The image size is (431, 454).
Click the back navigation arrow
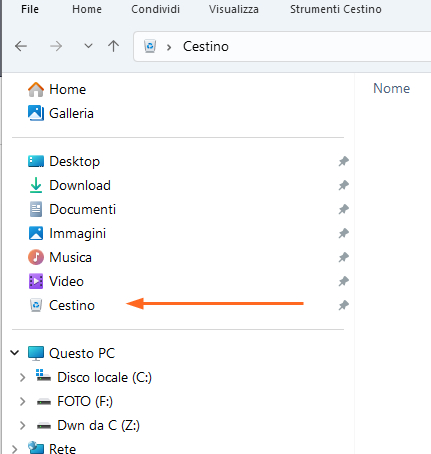pyautogui.click(x=21, y=46)
